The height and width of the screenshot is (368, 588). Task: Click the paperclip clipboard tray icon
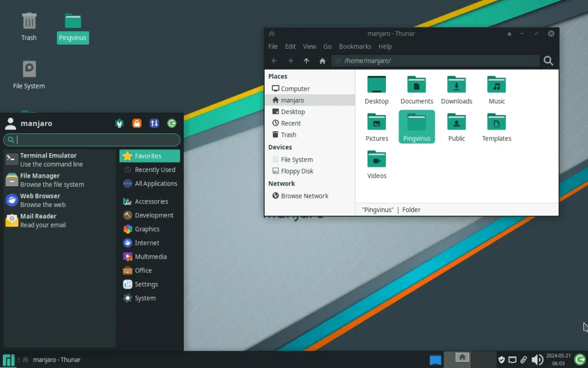[524, 360]
